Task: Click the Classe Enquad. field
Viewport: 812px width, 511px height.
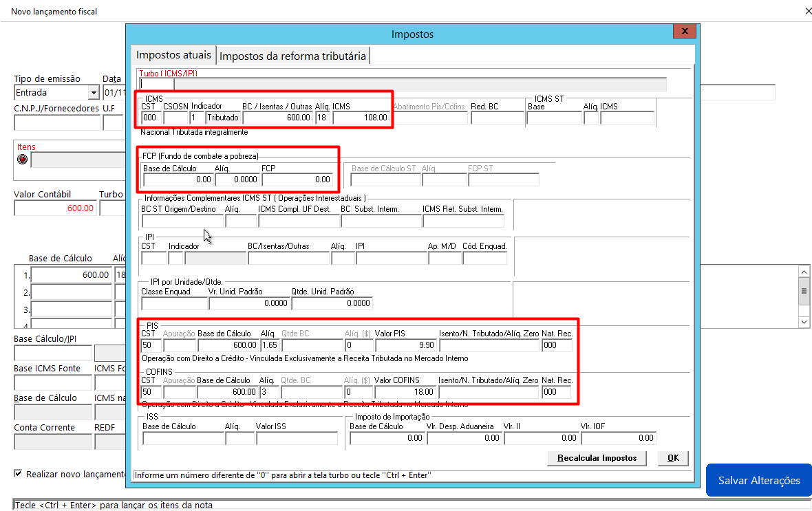Action: tap(174, 303)
